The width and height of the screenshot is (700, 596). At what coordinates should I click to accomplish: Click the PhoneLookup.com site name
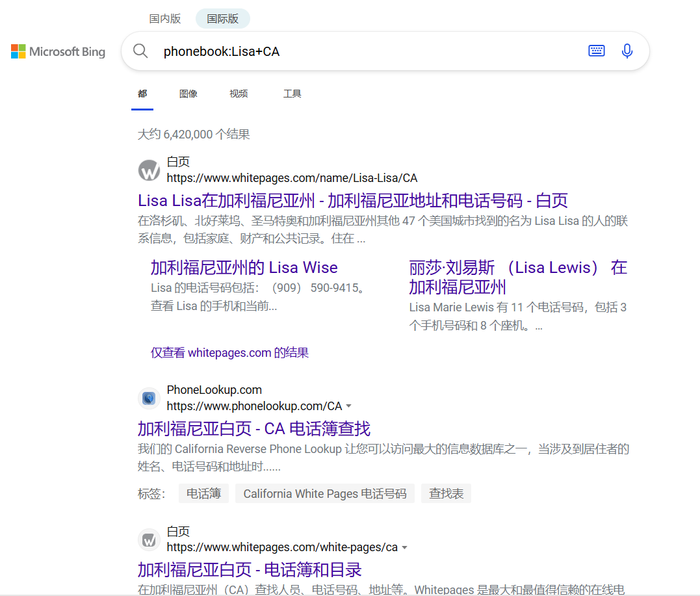pyautogui.click(x=214, y=390)
